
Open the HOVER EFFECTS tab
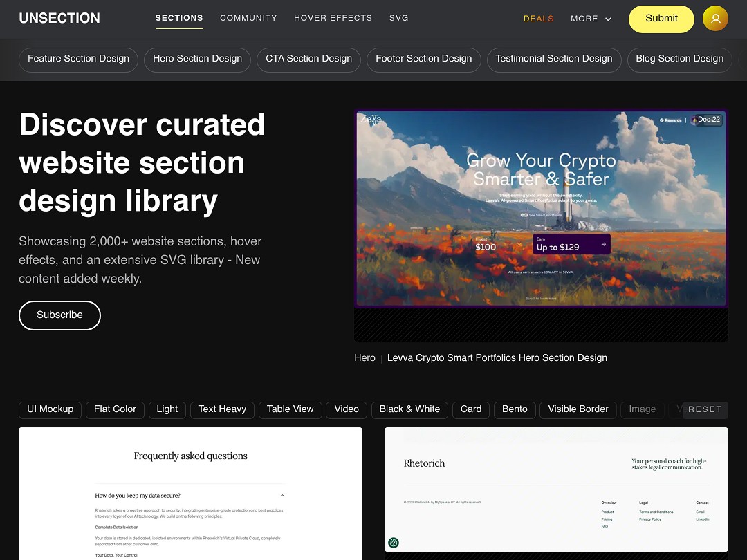(333, 18)
